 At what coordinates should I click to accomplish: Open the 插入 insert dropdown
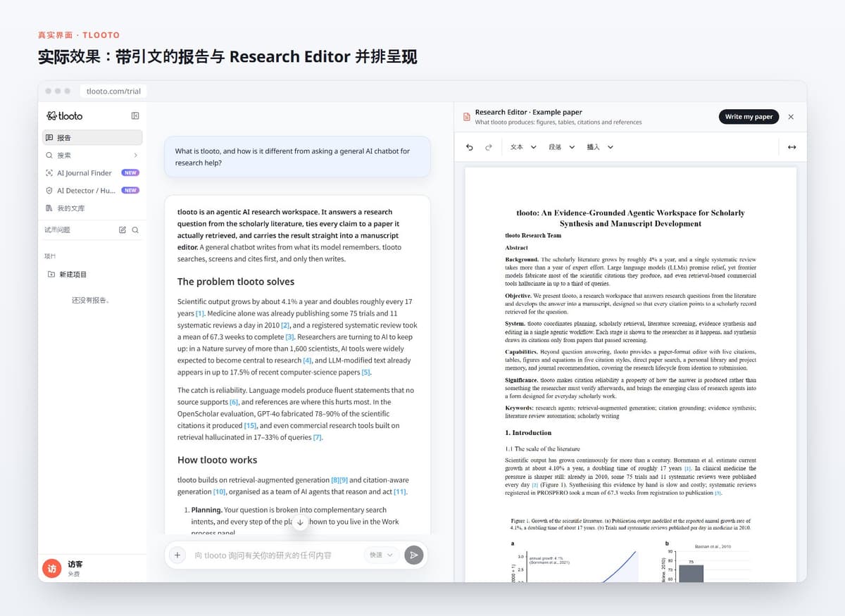click(x=600, y=147)
